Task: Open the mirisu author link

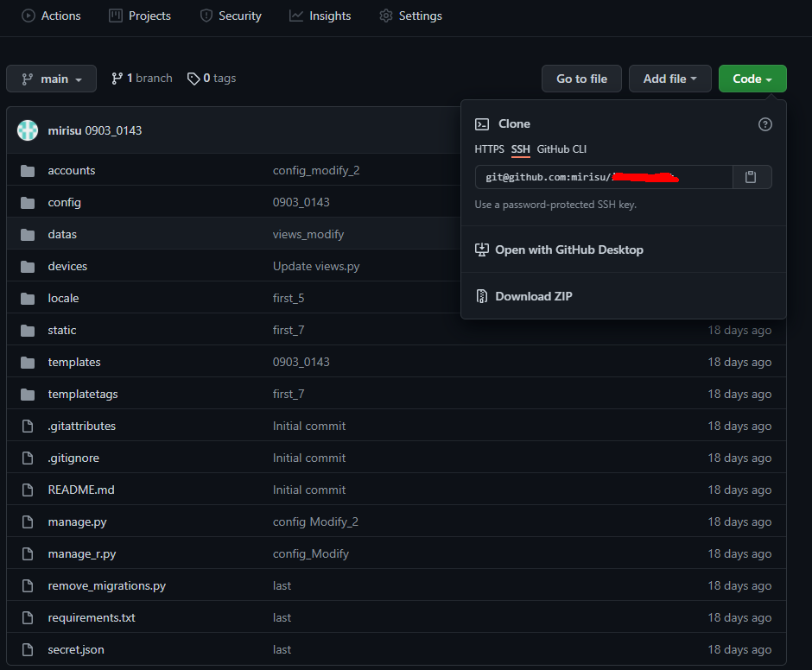Action: [x=65, y=130]
